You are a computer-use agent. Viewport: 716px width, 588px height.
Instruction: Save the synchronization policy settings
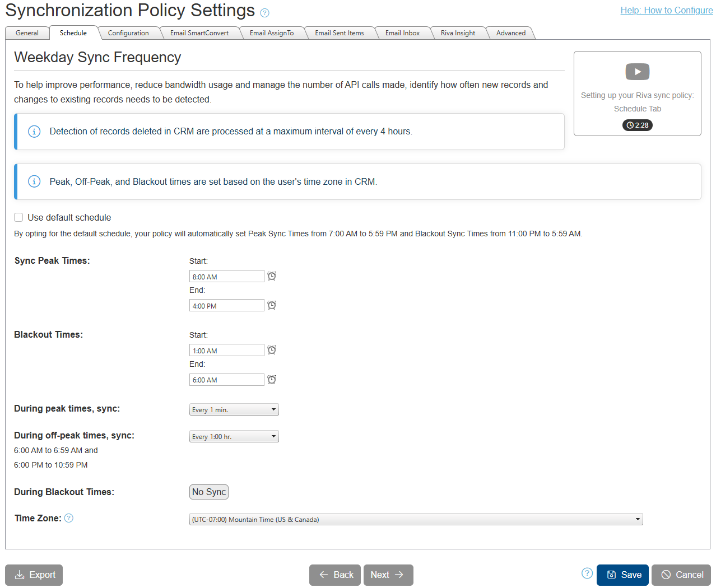pos(622,575)
